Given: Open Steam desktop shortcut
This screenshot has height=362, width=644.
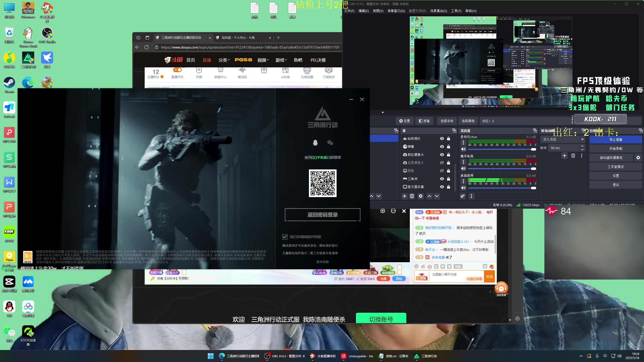Looking at the screenshot, I should (x=9, y=85).
